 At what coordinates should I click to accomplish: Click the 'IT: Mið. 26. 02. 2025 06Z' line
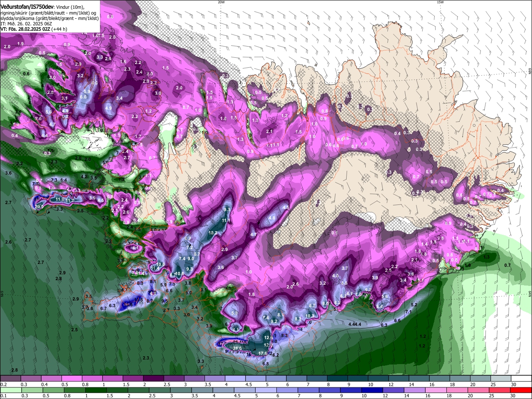coord(26,24)
